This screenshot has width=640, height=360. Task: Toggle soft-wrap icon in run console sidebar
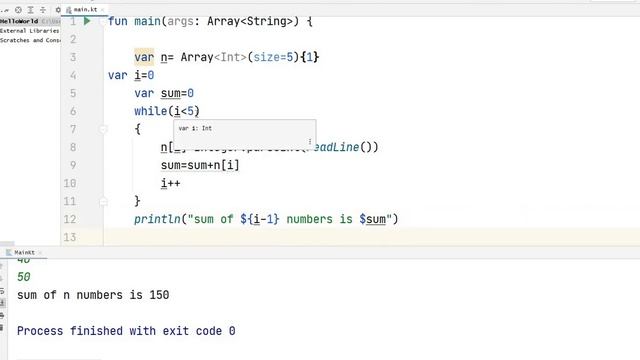pos(2,291)
